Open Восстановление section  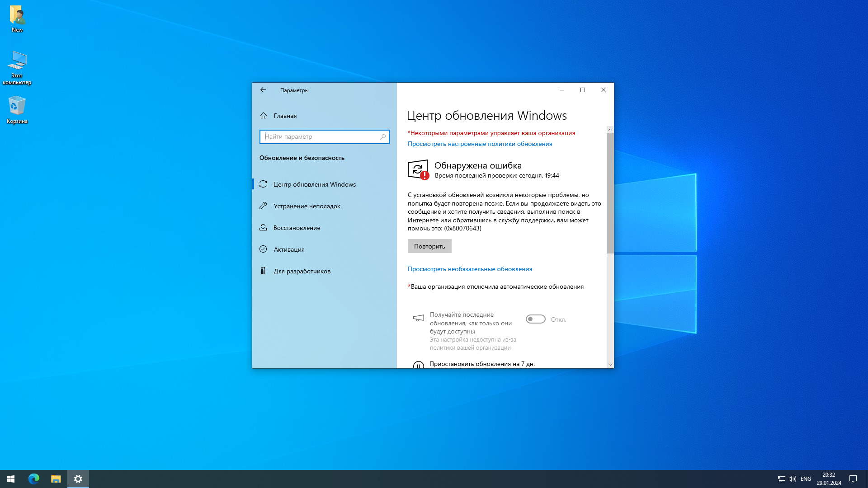tap(297, 228)
